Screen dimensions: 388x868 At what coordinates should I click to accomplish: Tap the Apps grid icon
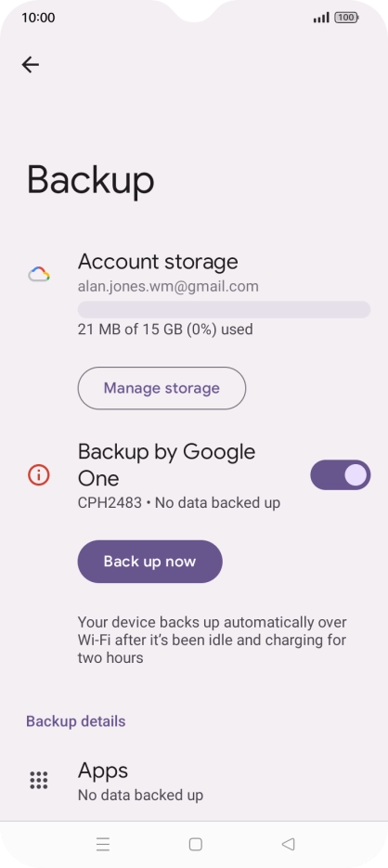[39, 780]
